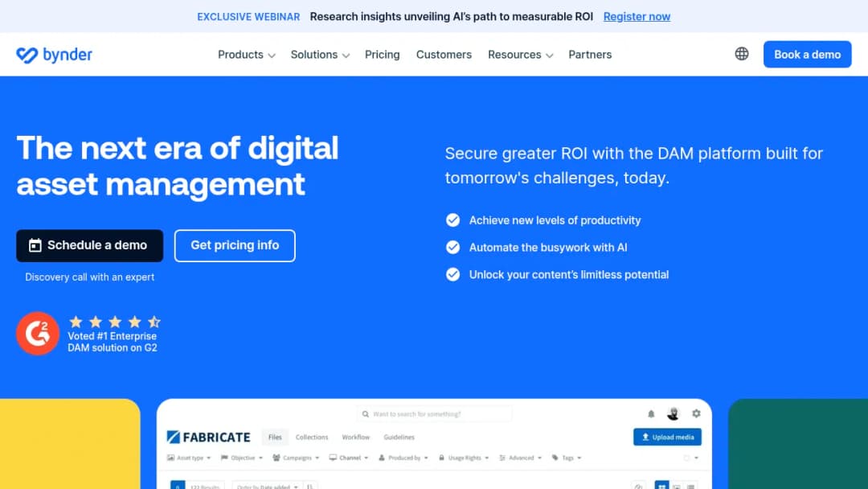This screenshot has height=489, width=868.
Task: Click the Fabricate search field
Action: 435,413
